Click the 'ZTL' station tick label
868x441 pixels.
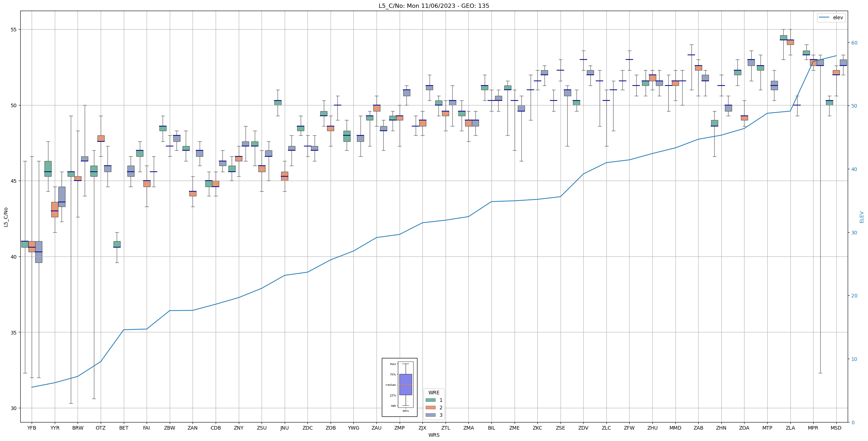coord(446,428)
